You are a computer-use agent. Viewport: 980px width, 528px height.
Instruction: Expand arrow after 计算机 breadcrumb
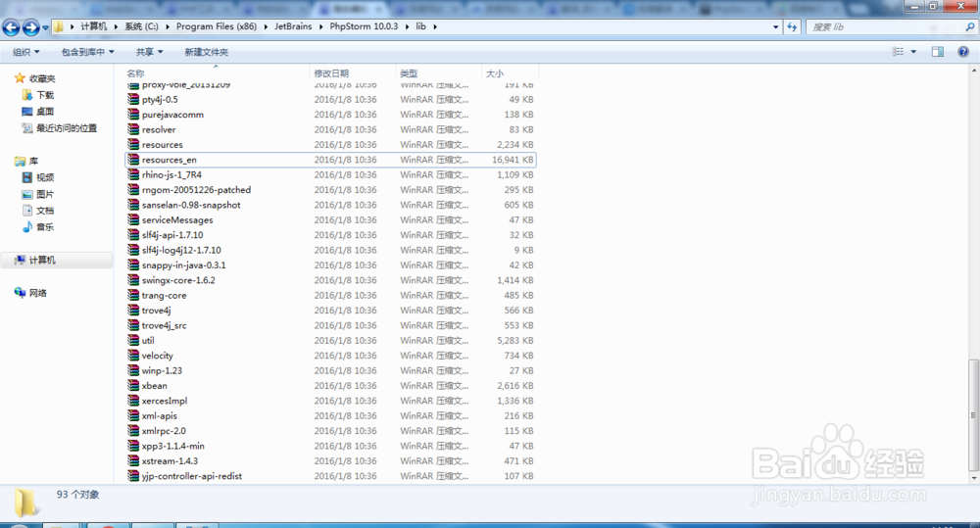click(116, 26)
